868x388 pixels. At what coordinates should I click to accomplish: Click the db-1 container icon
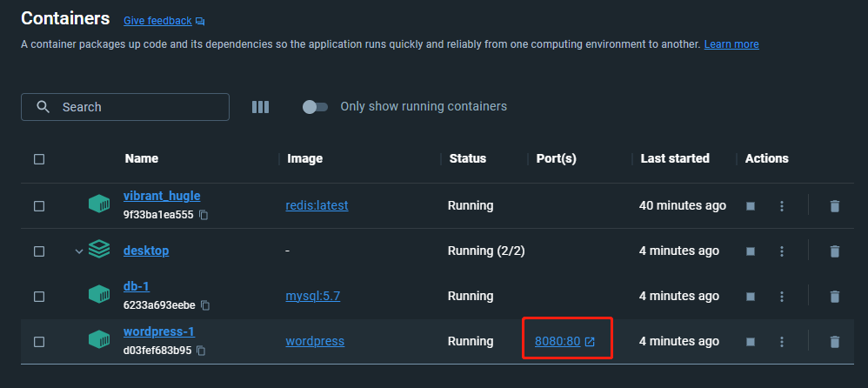click(x=99, y=294)
